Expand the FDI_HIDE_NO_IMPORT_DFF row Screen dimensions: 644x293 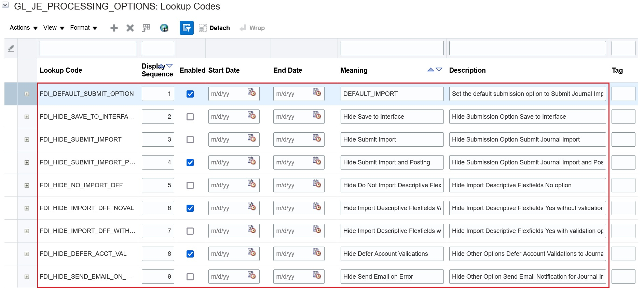[x=27, y=185]
